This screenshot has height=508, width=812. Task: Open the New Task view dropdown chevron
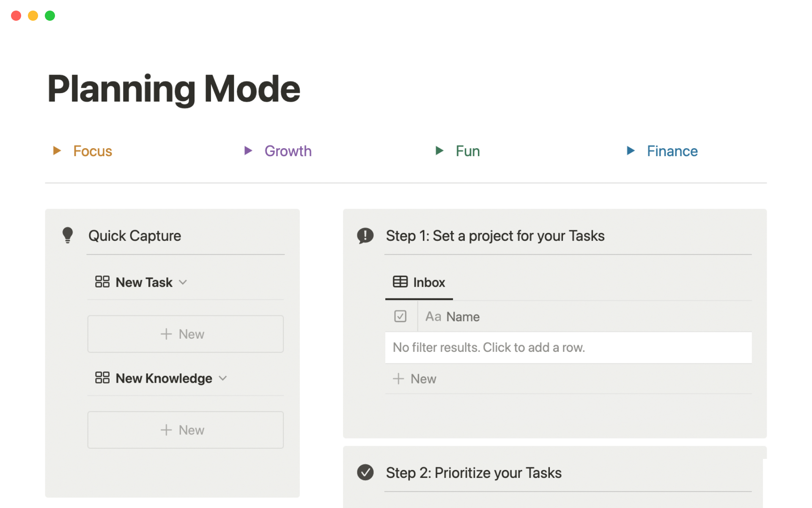183,282
